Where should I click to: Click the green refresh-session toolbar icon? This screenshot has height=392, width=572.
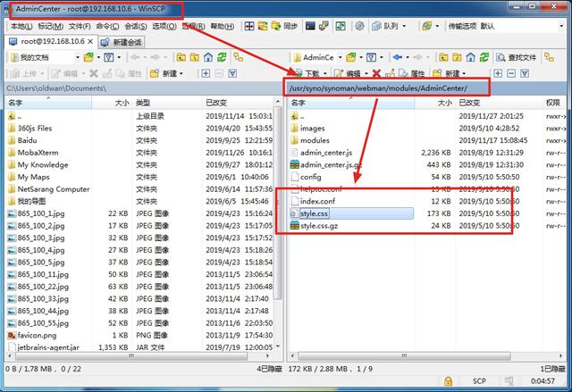pyautogui.click(x=341, y=26)
